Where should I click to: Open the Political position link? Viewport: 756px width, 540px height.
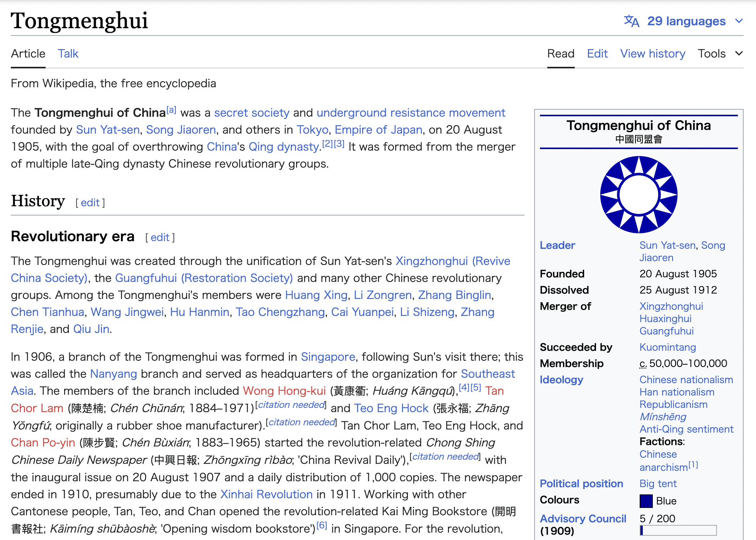click(x=581, y=484)
